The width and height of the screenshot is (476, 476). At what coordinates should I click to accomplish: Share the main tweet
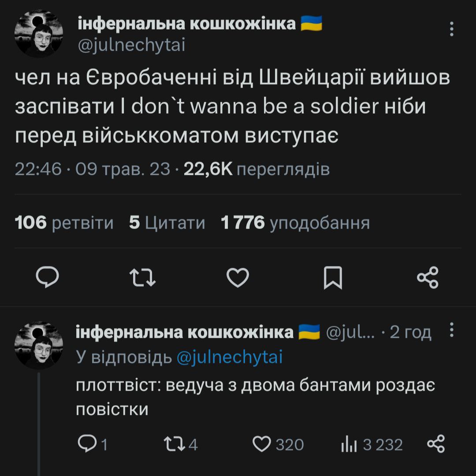[428, 277]
